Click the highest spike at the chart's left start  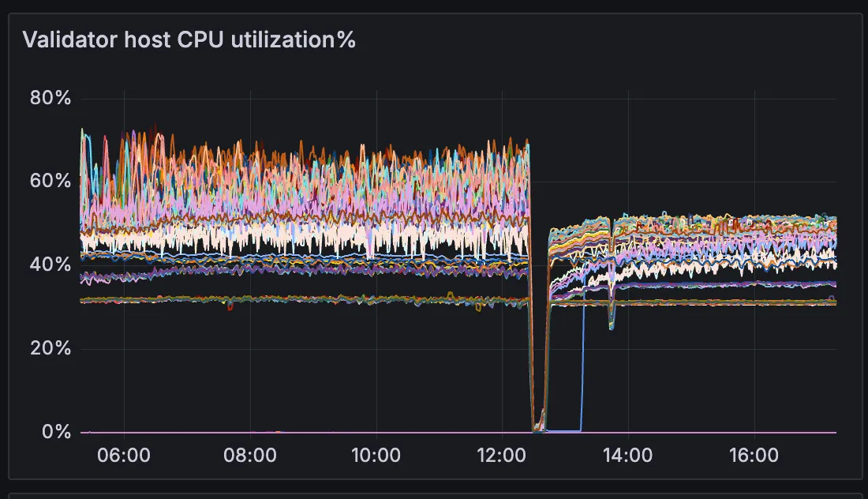click(x=82, y=130)
